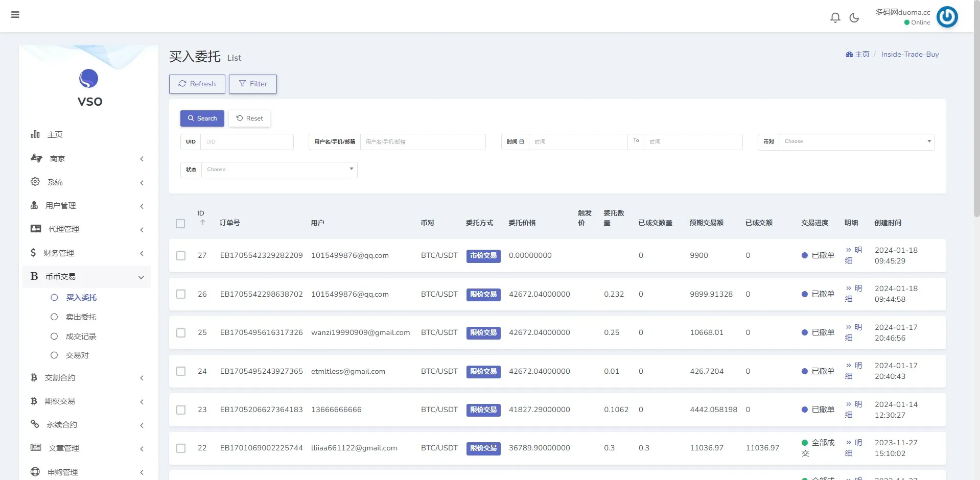Open 成交记录 in the sidebar

click(x=81, y=337)
